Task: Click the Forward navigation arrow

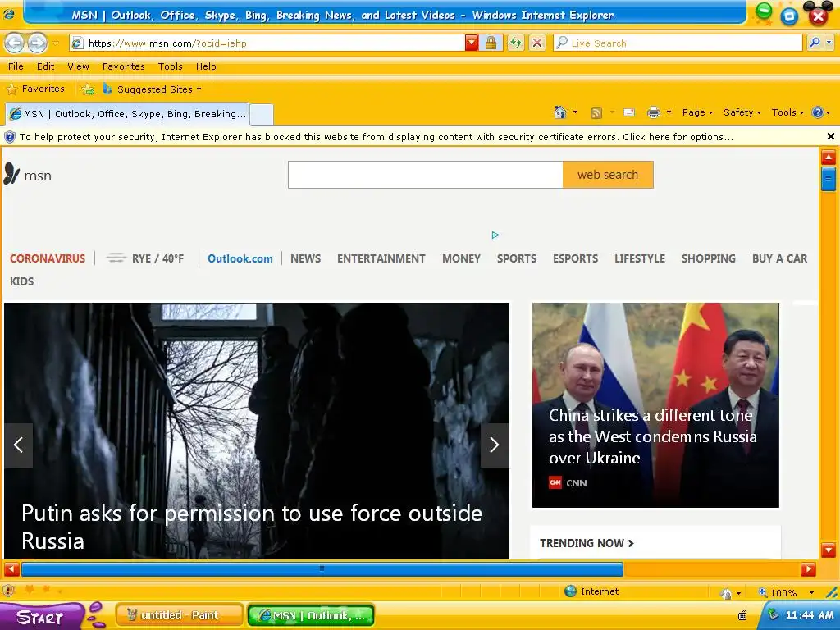Action: pos(37,43)
